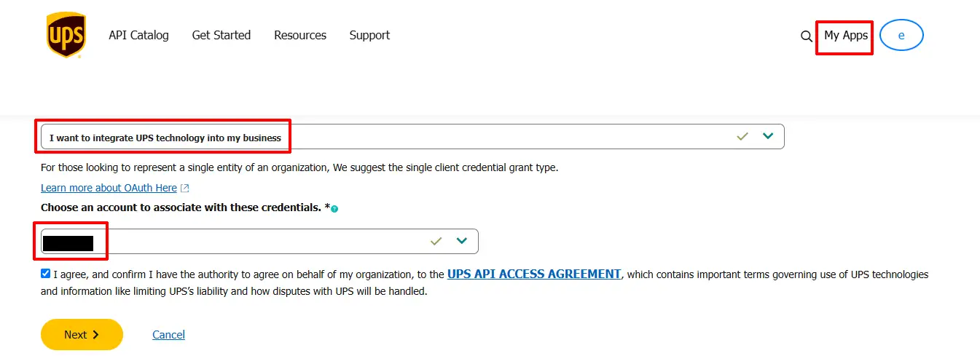This screenshot has width=980, height=356.
Task: Open the Support menu
Action: click(x=369, y=35)
